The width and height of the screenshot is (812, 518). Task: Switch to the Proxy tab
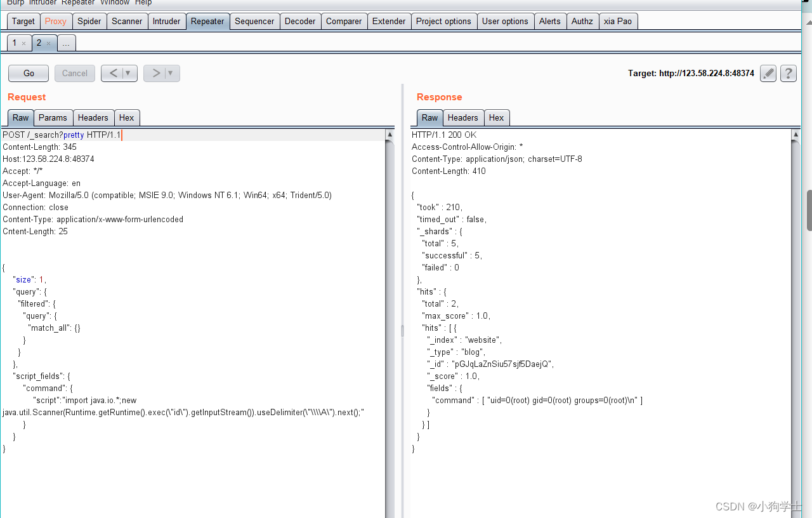coord(56,21)
